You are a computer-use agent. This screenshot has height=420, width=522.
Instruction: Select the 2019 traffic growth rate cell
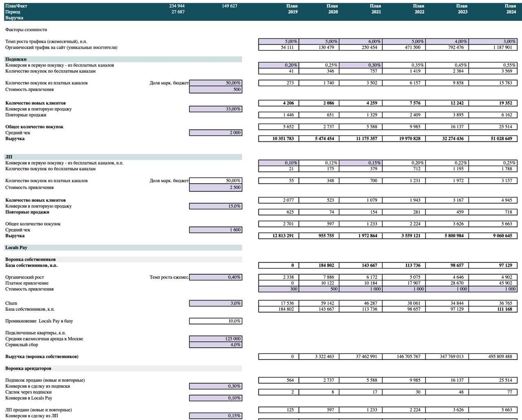tap(278, 41)
